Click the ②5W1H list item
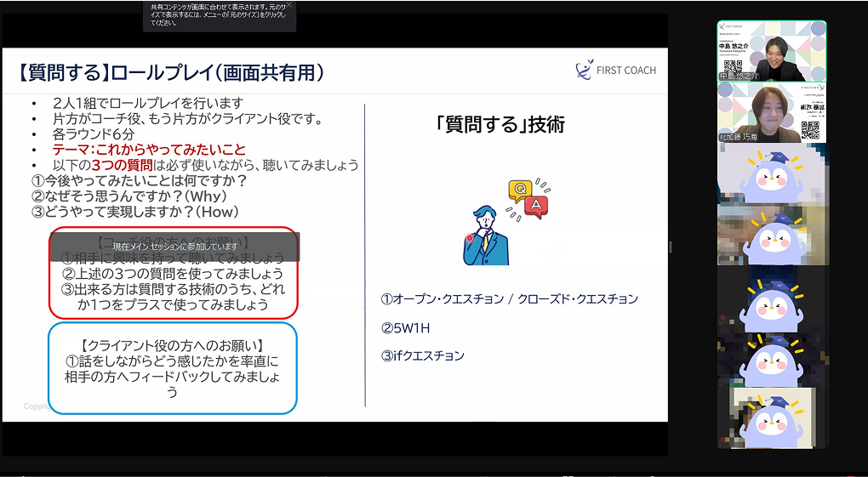The width and height of the screenshot is (868, 477). [405, 327]
